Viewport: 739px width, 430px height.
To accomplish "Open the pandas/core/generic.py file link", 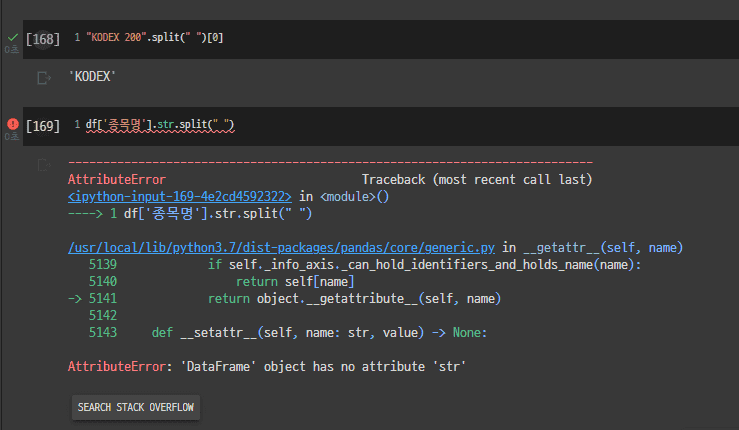I will (x=281, y=248).
